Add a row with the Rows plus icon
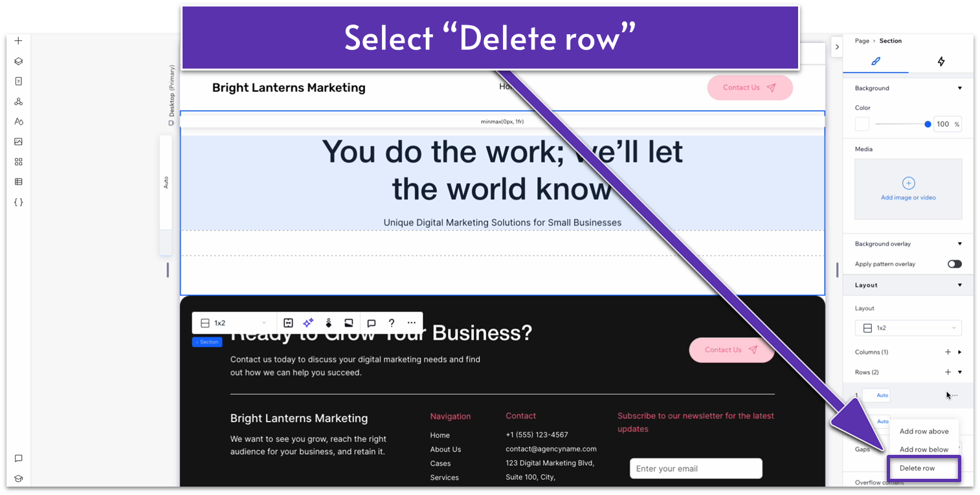 pos(948,372)
